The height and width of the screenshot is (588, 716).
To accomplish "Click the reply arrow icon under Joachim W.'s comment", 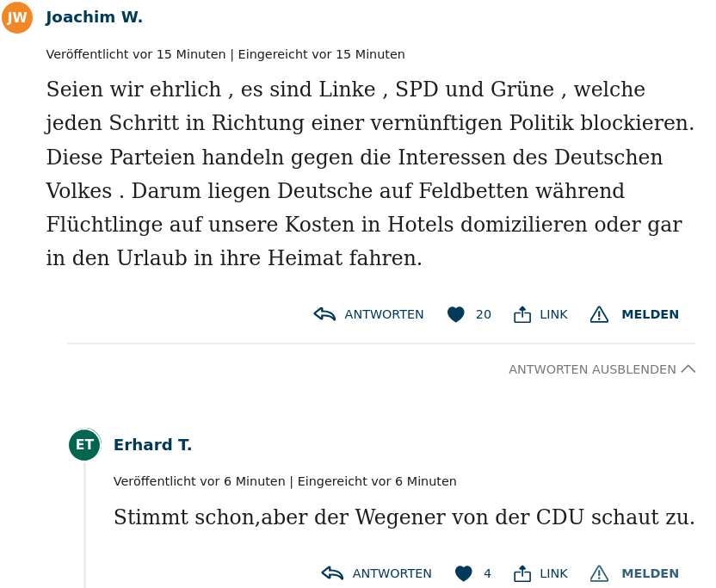I will tap(324, 314).
